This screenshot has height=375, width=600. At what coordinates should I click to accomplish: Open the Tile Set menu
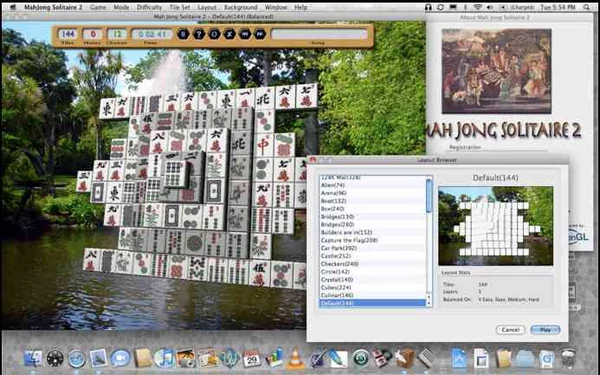click(x=179, y=7)
